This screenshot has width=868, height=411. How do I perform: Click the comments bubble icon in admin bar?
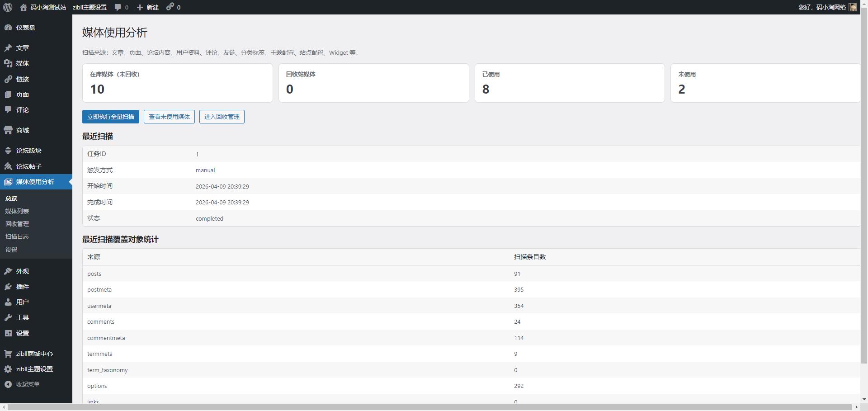(x=118, y=7)
